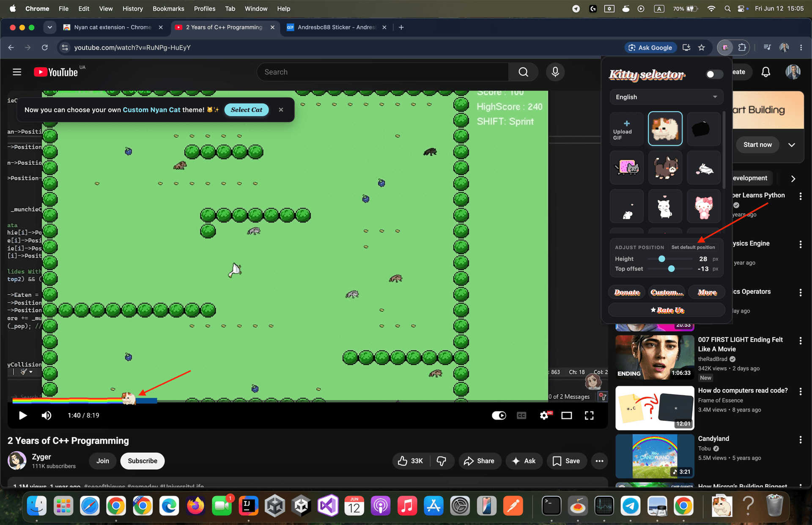
Task: Click the Ask button
Action: (524, 461)
